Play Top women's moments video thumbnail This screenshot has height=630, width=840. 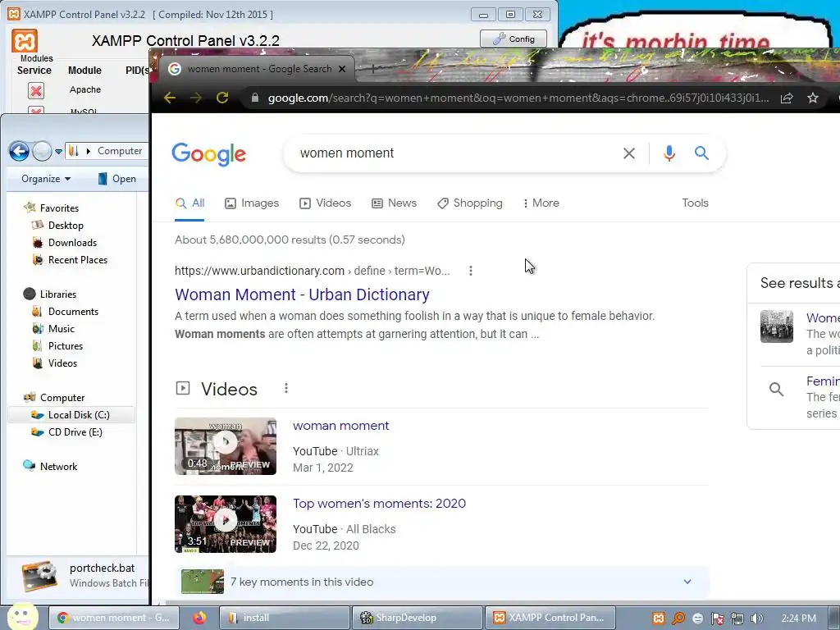[x=226, y=524]
